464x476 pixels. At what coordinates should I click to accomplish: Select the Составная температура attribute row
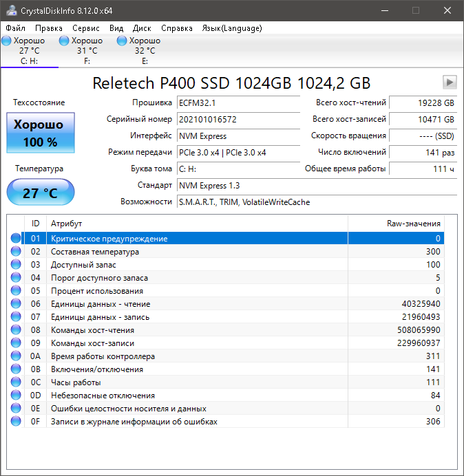207,252
